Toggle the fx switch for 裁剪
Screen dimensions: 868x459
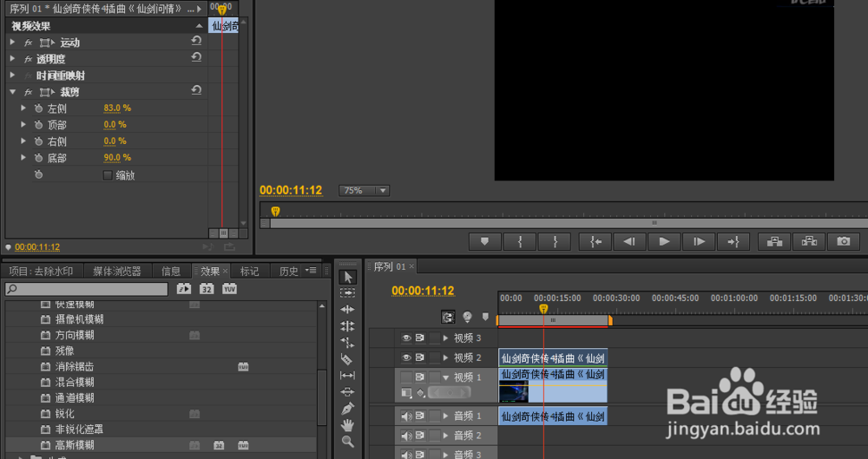click(28, 92)
